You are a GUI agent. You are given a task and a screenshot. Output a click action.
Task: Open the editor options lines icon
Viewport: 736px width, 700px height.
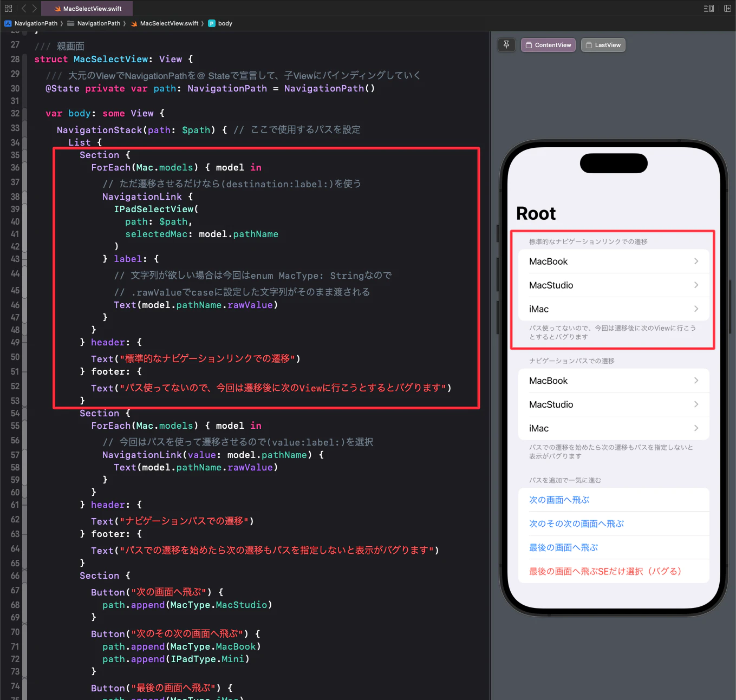(x=708, y=8)
